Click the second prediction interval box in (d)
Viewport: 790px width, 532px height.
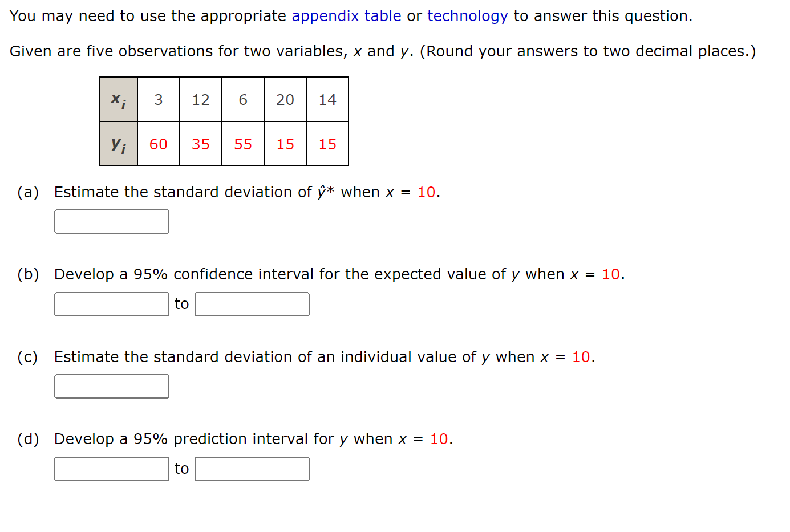(252, 468)
